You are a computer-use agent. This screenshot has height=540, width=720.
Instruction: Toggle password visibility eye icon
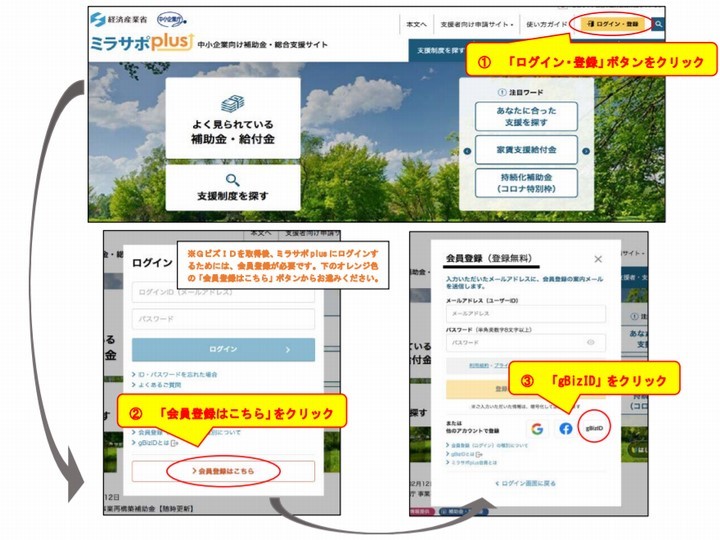click(591, 343)
